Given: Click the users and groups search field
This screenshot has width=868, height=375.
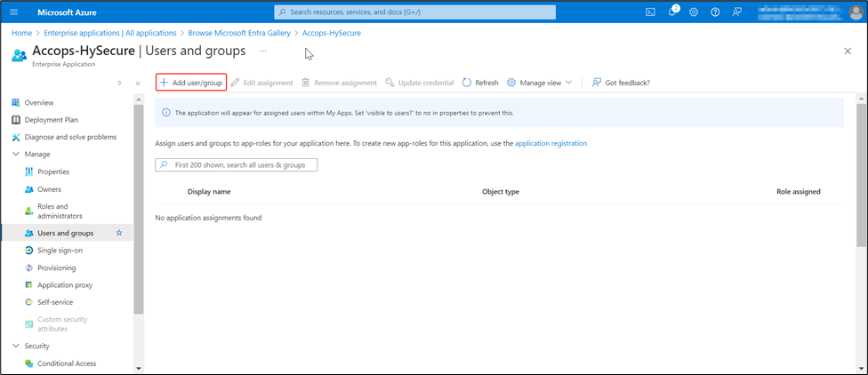Looking at the screenshot, I should tap(237, 165).
